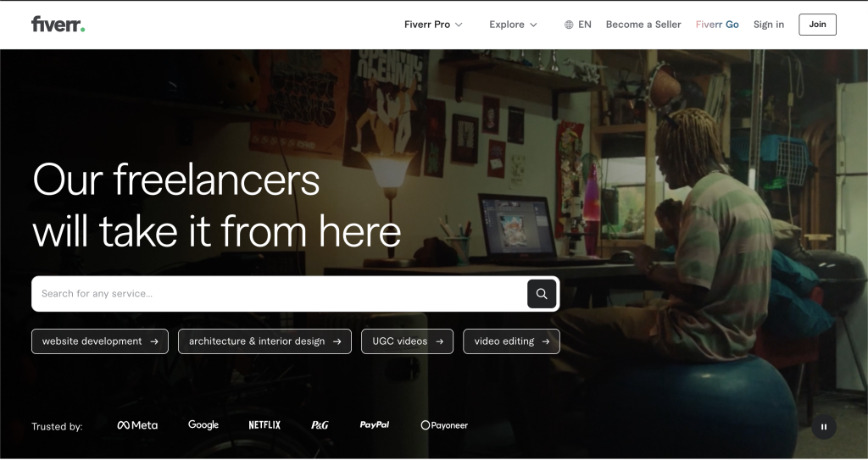868x460 pixels.
Task: Click the Payoneer logo
Action: pyautogui.click(x=444, y=425)
